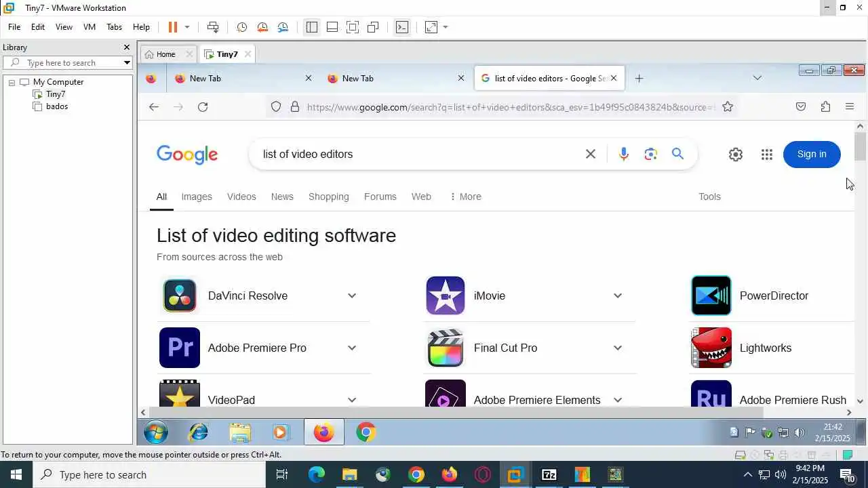Open the Edit menu in VMware
The width and height of the screenshot is (868, 488).
38,27
